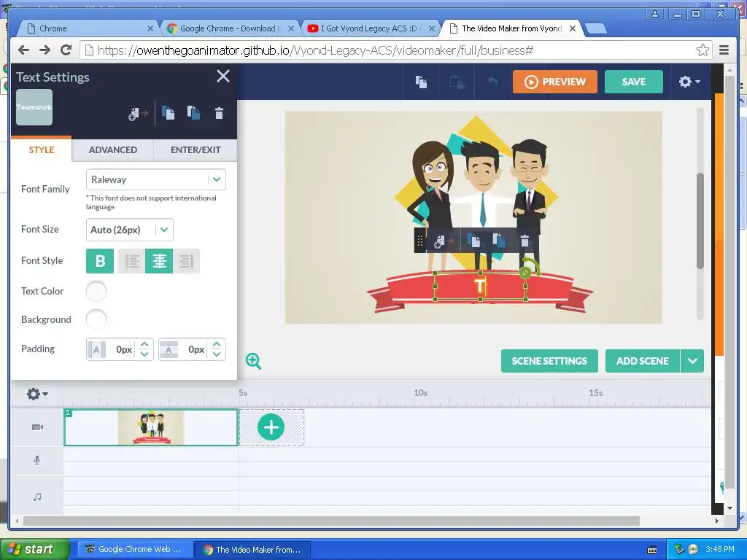Click browser Forward arrow
Viewport: 747px width, 560px height.
pos(44,50)
